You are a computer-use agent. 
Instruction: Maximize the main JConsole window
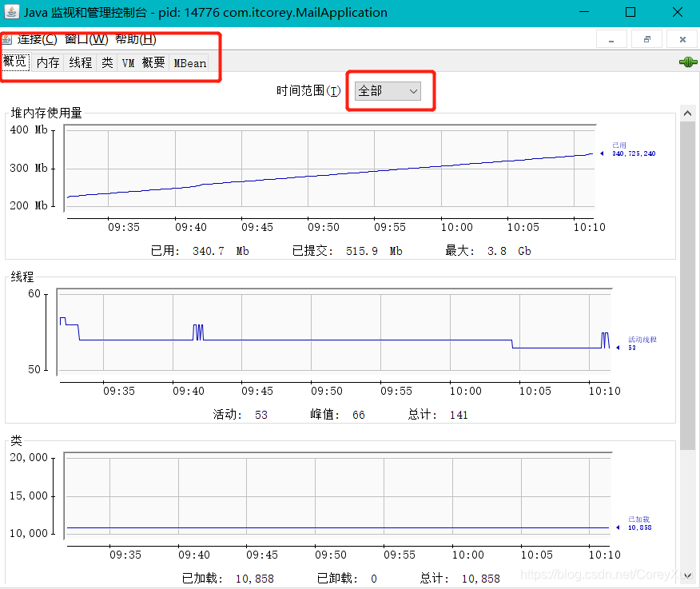[x=630, y=12]
